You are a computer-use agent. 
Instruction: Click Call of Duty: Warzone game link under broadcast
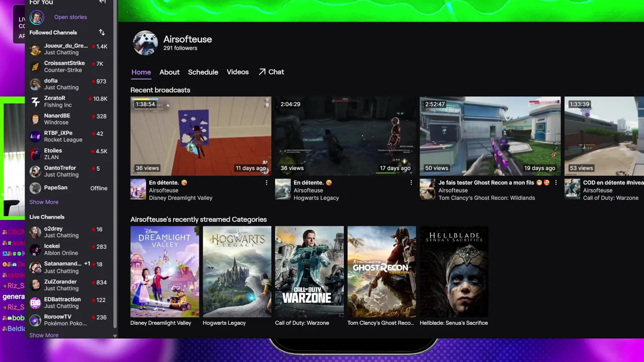coord(611,198)
